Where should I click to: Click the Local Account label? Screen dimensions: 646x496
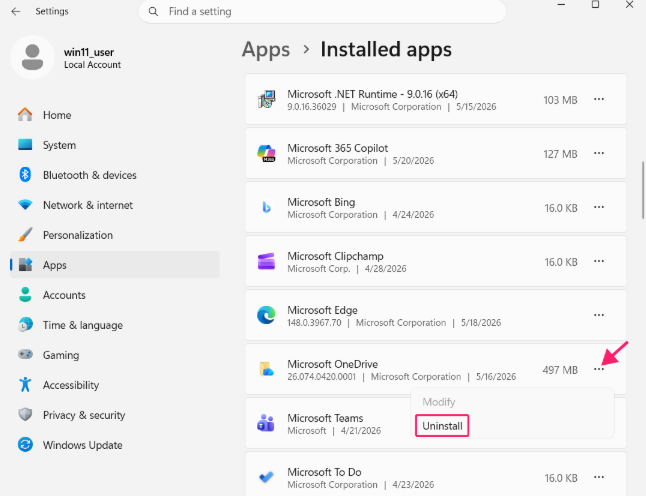click(92, 65)
